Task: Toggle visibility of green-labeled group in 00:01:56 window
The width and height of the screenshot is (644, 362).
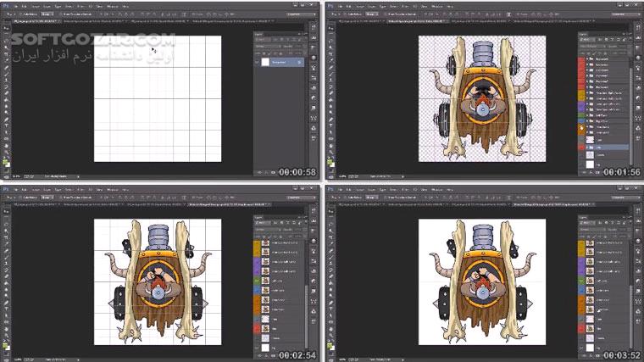Action: coord(581,115)
